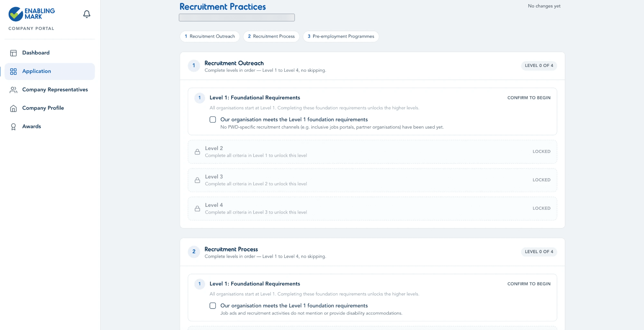Click 'Level 1: Foundational Requirements' in Recruitment Process

[255, 284]
